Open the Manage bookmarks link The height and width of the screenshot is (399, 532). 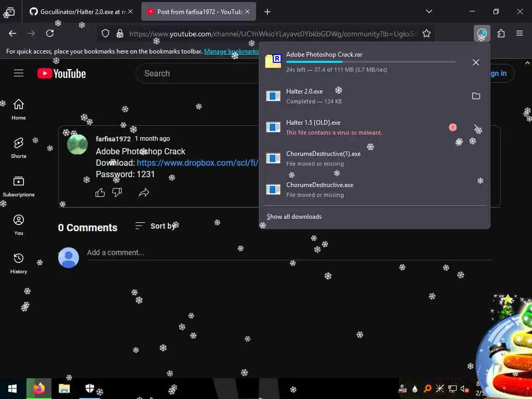click(231, 51)
